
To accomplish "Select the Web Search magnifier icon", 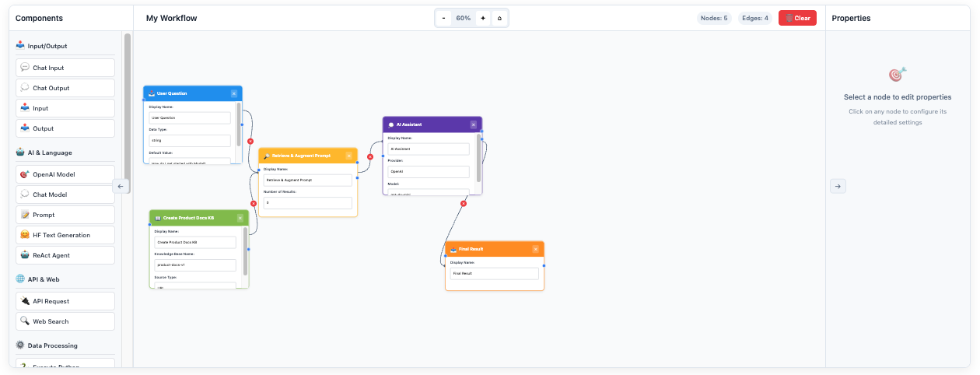I will point(25,321).
